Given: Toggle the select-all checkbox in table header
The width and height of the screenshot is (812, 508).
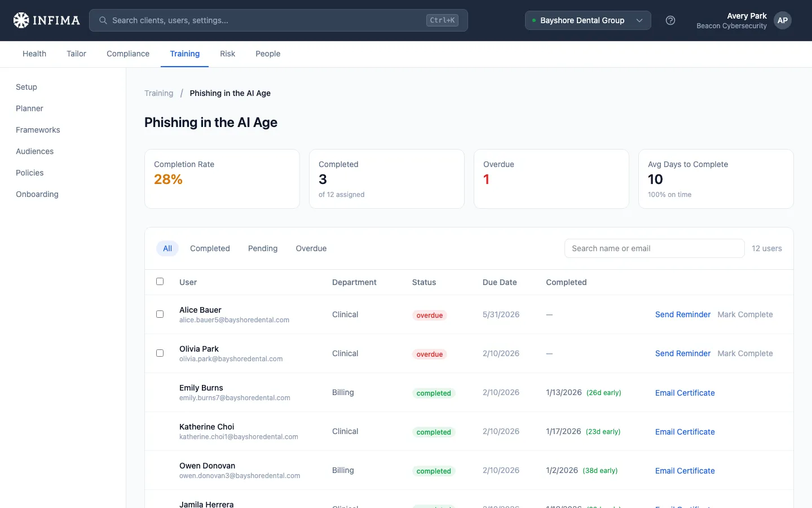Looking at the screenshot, I should tap(160, 281).
